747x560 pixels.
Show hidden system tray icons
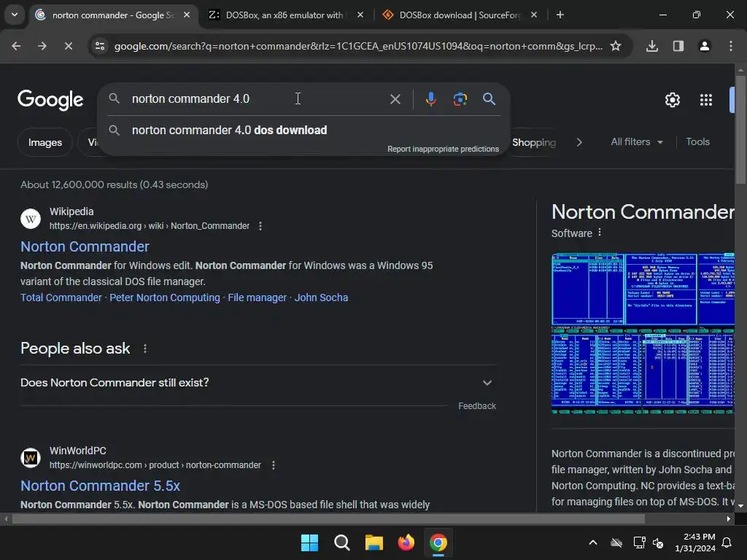(593, 542)
